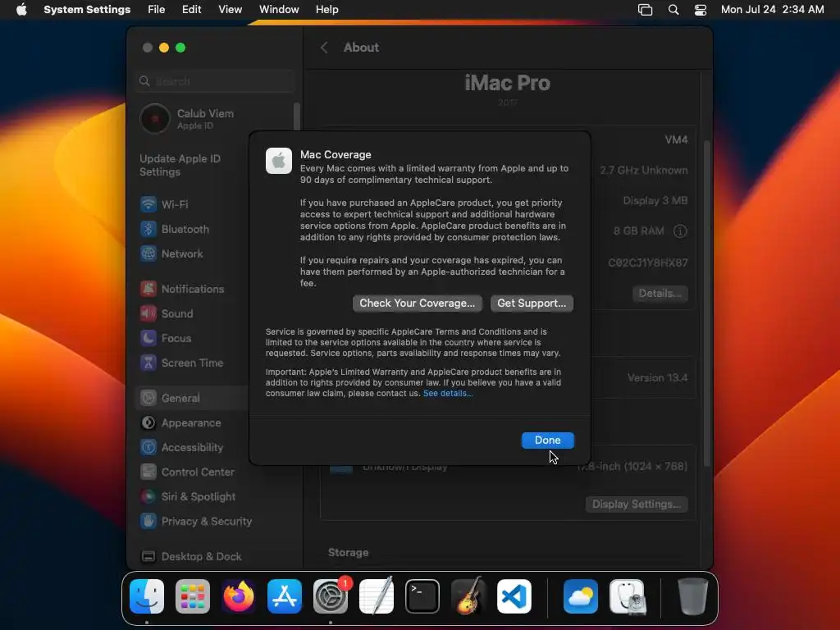Click the Storage section heading
840x630 pixels.
348,552
